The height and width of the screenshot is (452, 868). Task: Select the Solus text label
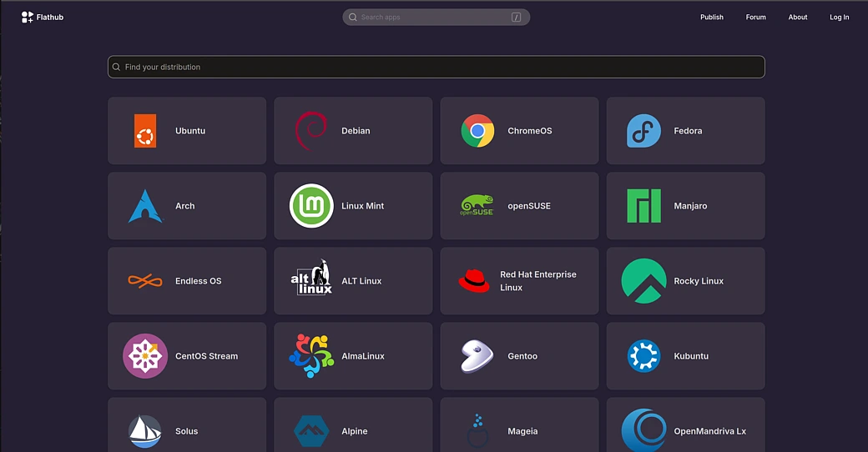187,431
